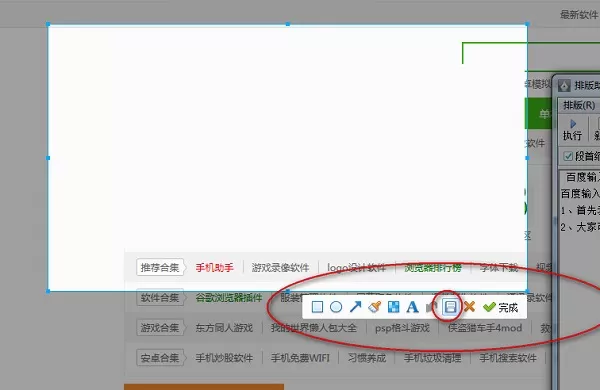The width and height of the screenshot is (600, 390).
Task: Click the left-middle selection resize handle
Action: pos(48,158)
